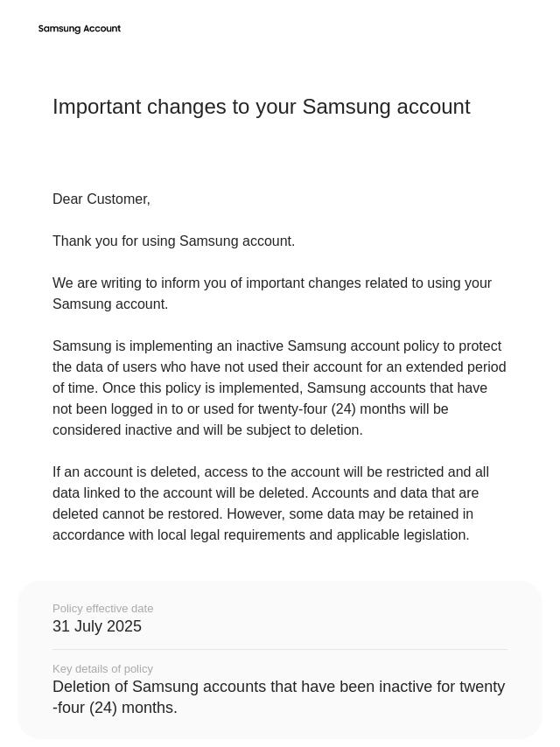Click the 'twenty-four (24) months will be' line in paragraph
Image resolution: width=560 pixels, height=747 pixels.
pos(250,408)
